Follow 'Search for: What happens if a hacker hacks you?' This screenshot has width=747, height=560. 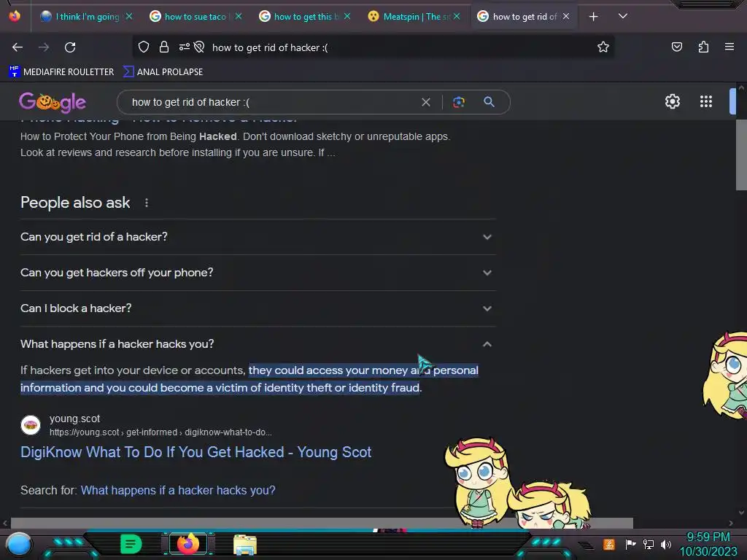coord(178,490)
